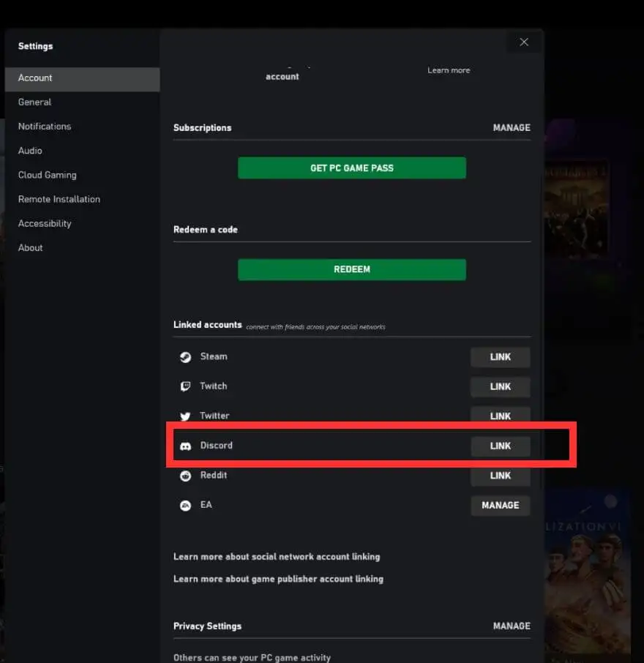Manage the EA linked account
The image size is (644, 663).
(501, 505)
